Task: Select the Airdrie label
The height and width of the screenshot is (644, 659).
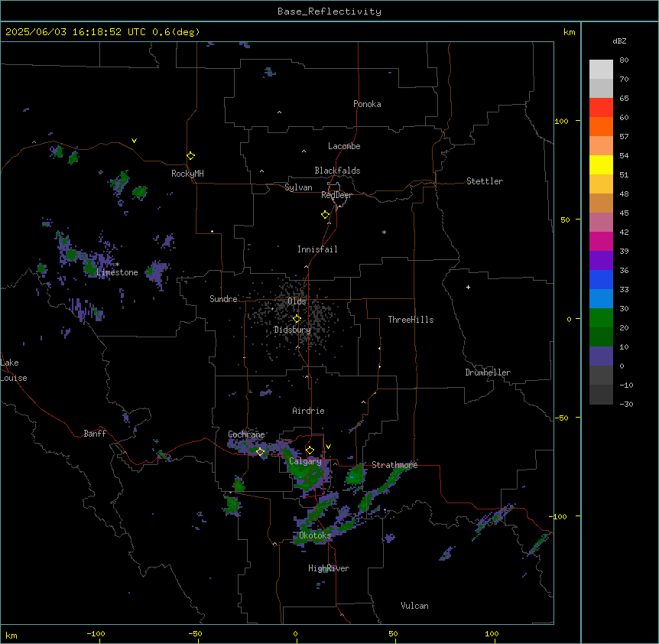Action: point(309,411)
